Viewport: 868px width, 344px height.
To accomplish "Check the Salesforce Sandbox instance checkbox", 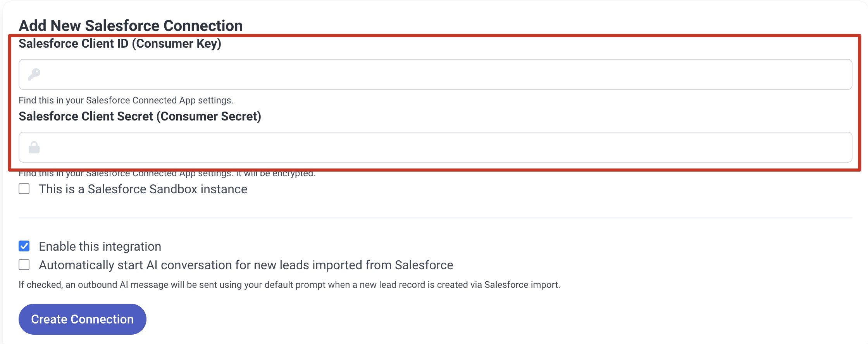I will click(24, 189).
